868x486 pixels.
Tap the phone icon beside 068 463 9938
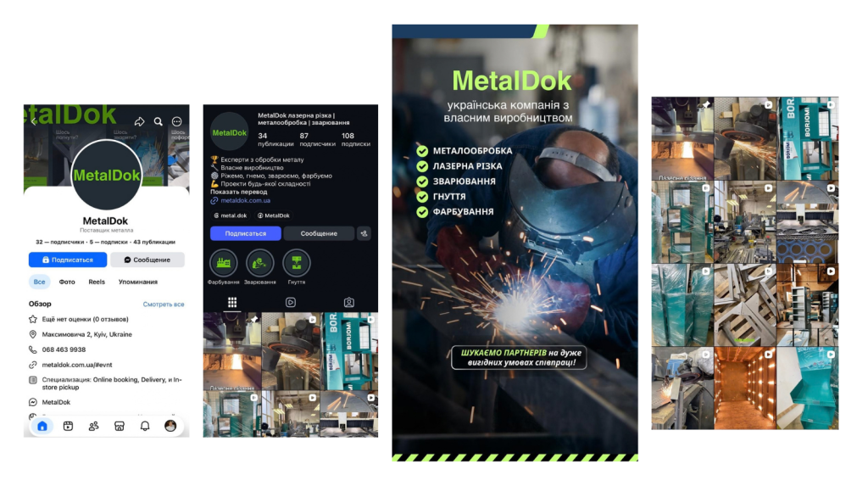click(33, 349)
